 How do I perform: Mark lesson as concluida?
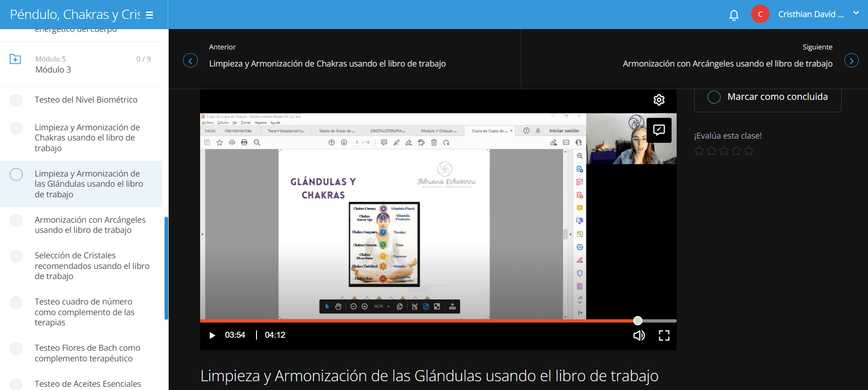point(768,97)
